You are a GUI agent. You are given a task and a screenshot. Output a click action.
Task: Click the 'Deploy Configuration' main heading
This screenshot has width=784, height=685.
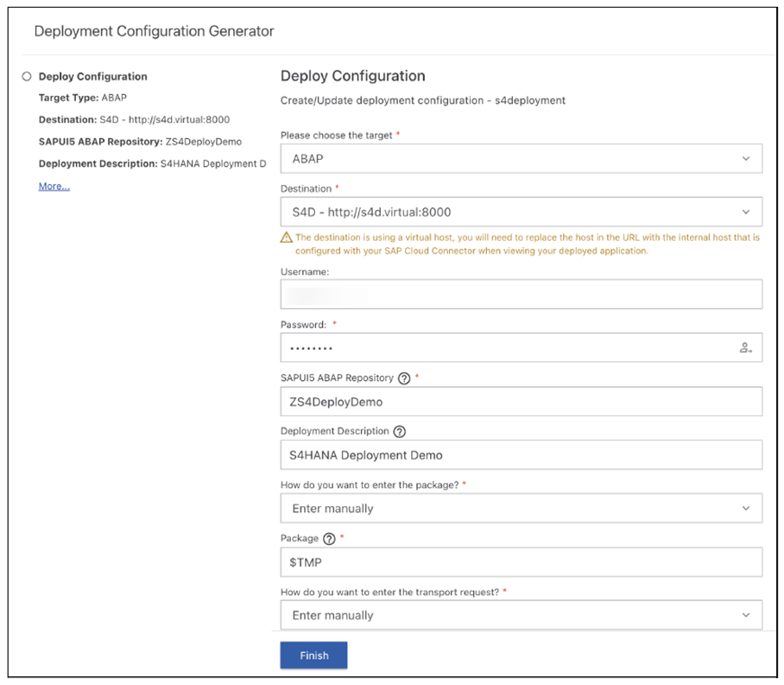353,76
